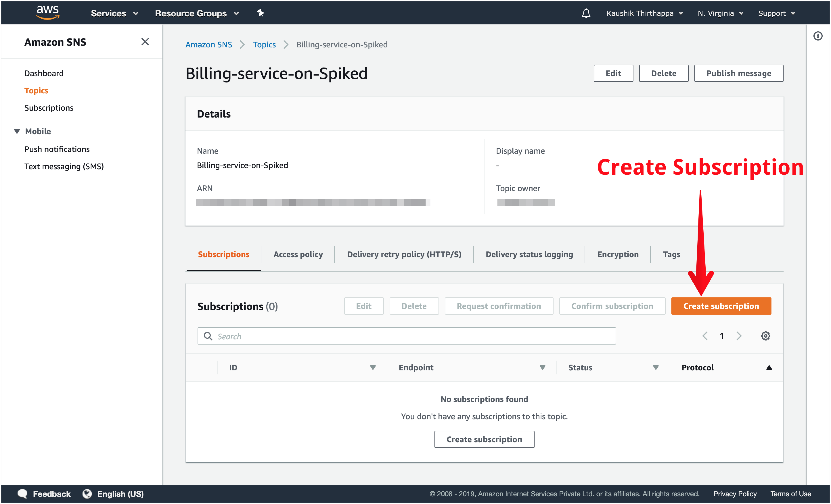This screenshot has height=504, width=831.
Task: Collapse the Mobile section
Action: (17, 131)
